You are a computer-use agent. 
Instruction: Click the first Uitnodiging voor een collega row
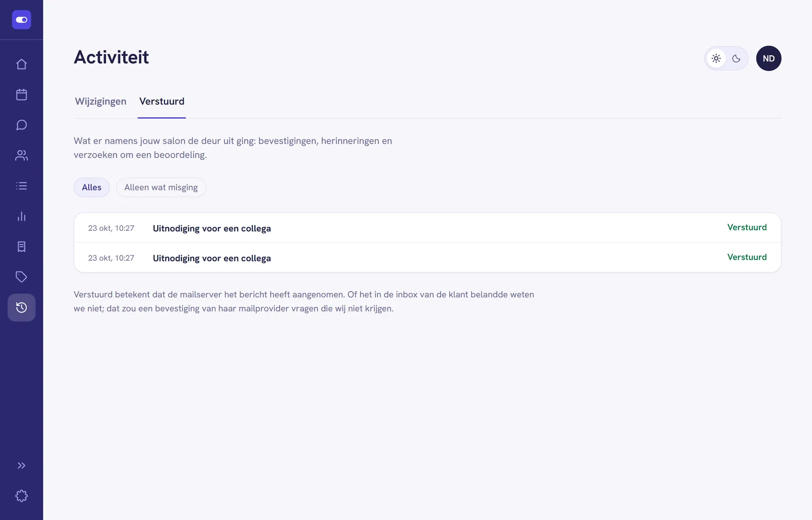click(x=427, y=228)
